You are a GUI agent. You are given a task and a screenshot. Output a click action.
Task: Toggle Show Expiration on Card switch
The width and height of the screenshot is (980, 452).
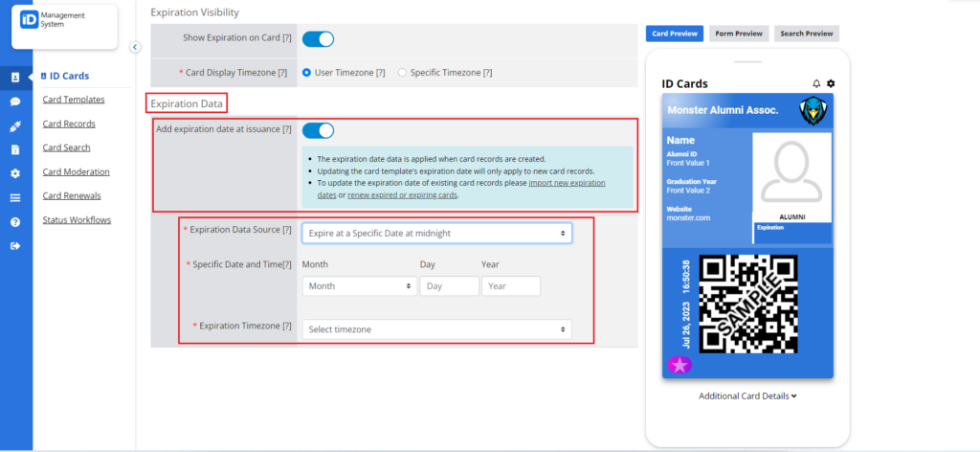[318, 38]
